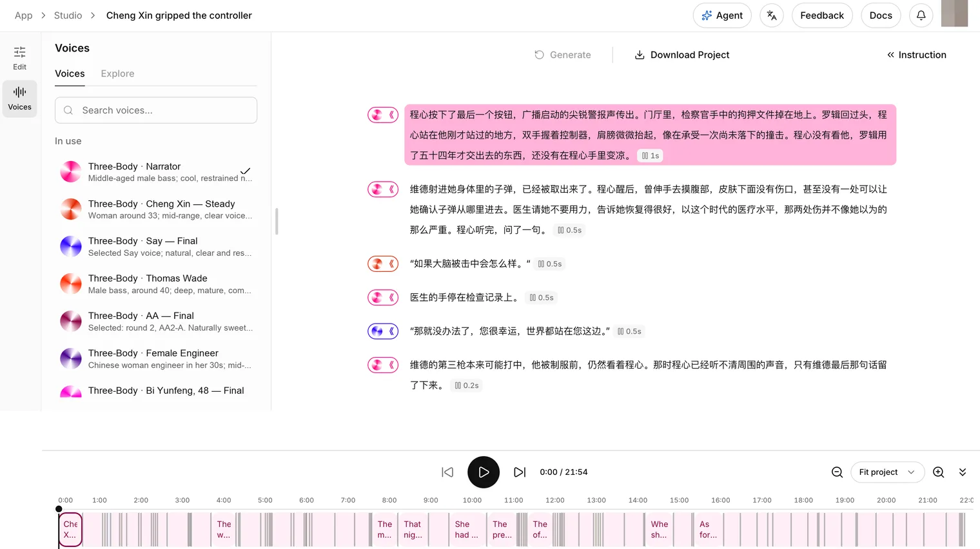Screen dimensions: 980x549
Task: Select the 'The pre...' timeline clip
Action: pos(502,530)
